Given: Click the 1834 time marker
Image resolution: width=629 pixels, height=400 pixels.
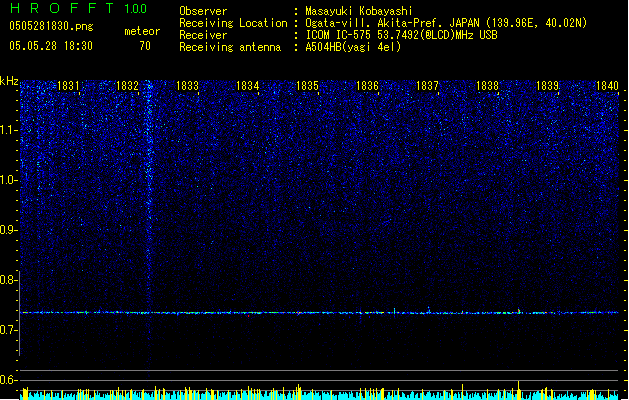Looking at the screenshot, I should 248,86.
